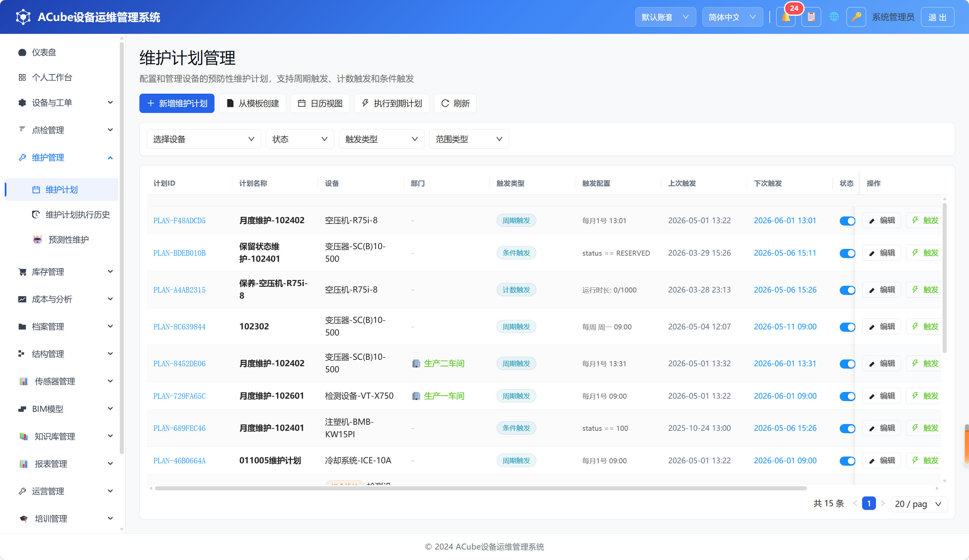
Task: Open the 范围类型 filter dropdown
Action: [x=469, y=139]
